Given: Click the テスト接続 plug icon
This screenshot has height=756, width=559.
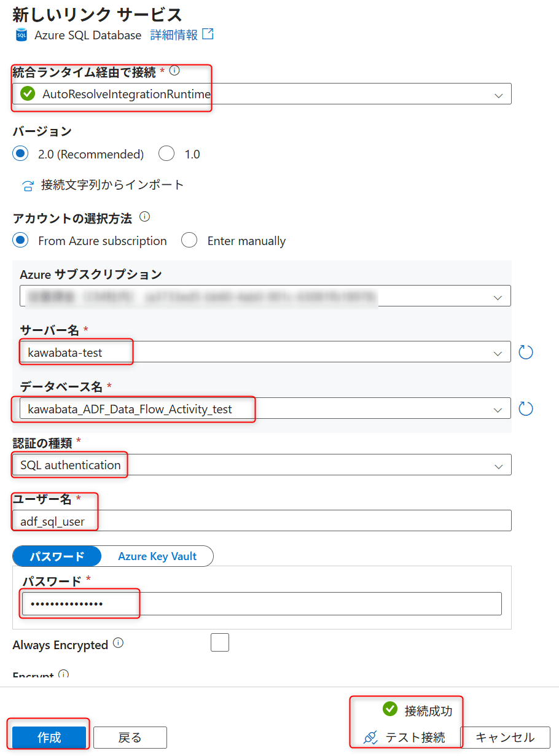Looking at the screenshot, I should [x=370, y=738].
